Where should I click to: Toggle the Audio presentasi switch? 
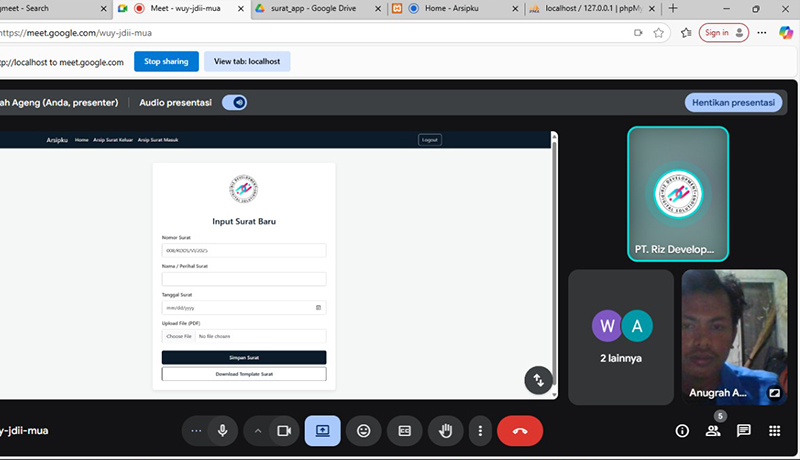pos(234,102)
